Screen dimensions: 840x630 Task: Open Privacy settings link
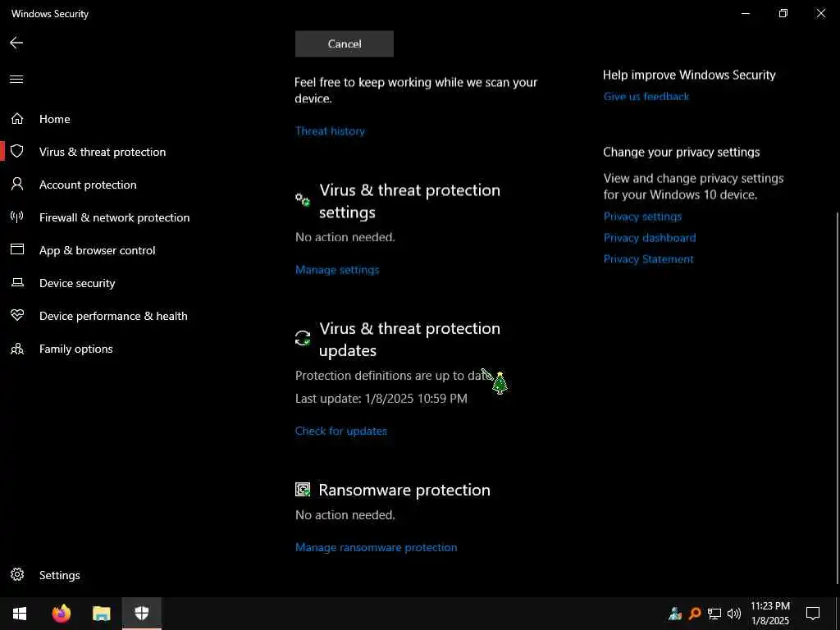[x=642, y=217]
